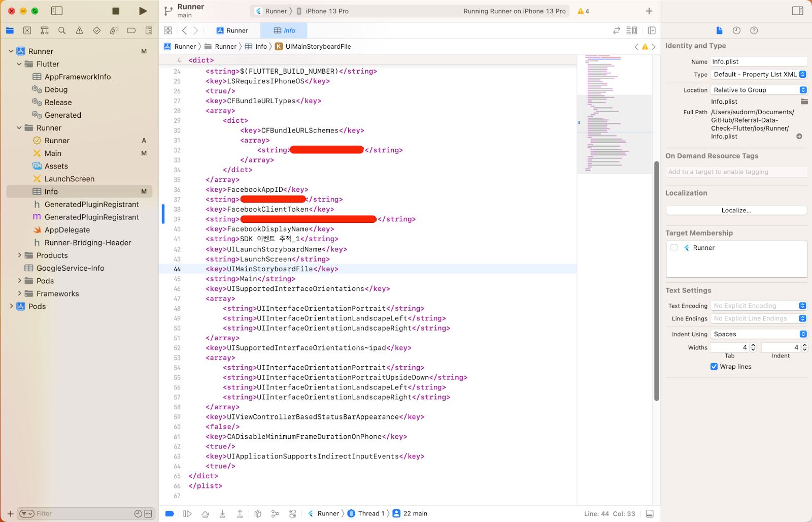Open the Quick Help inspector

754,30
